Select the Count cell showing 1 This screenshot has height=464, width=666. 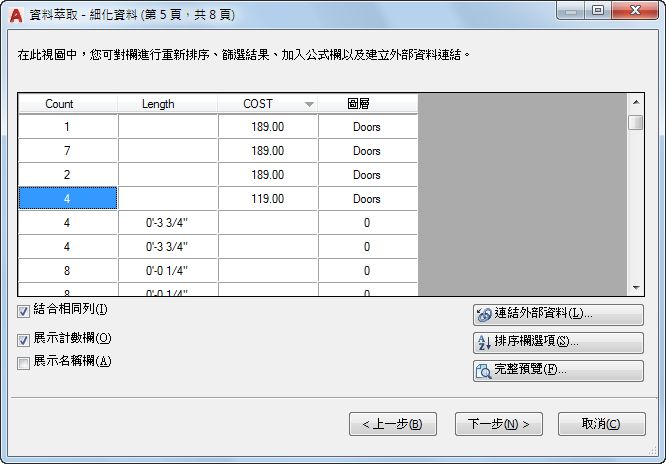pyautogui.click(x=68, y=127)
